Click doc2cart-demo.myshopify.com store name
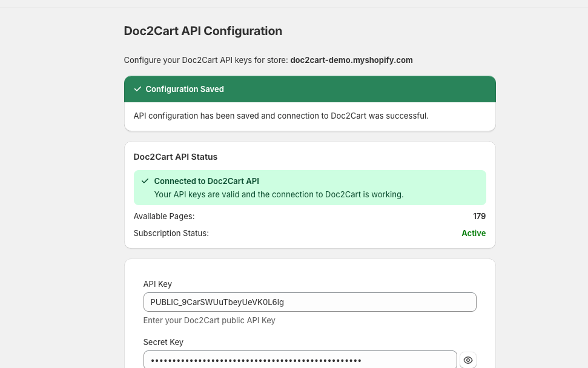This screenshot has width=588, height=368. (351, 60)
